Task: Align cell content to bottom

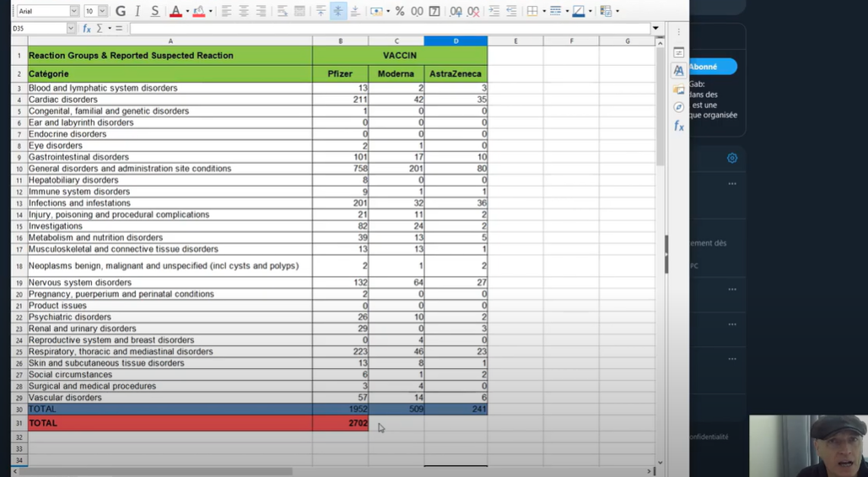Action: tap(355, 11)
